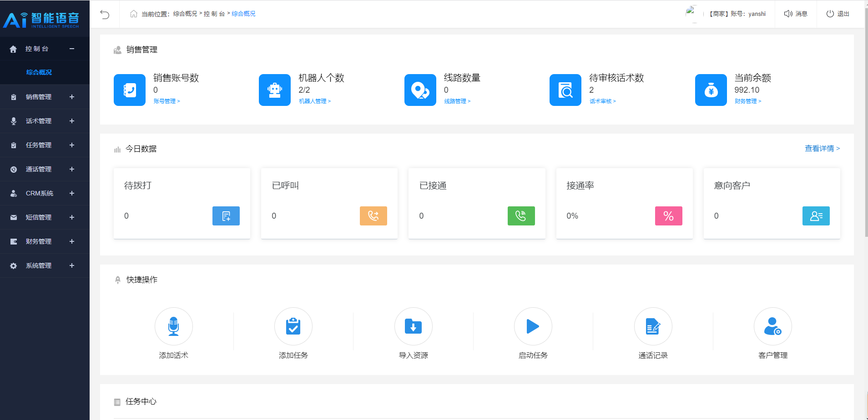The width and height of the screenshot is (868, 420).
Task: Click the 任务管理 sidebar clipboard icon
Action: 14,145
